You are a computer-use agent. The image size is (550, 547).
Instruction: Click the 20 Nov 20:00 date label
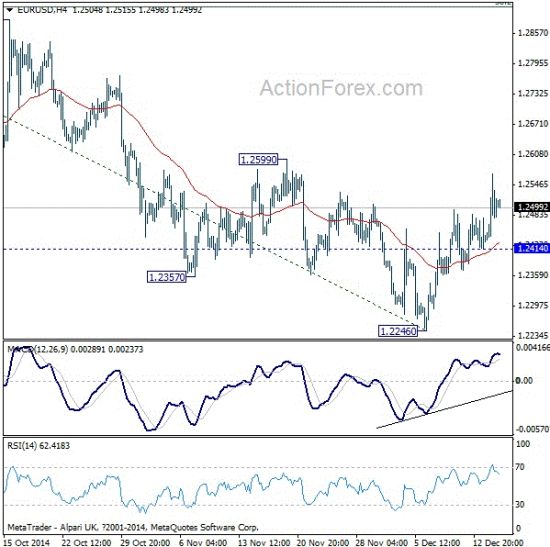tap(323, 542)
